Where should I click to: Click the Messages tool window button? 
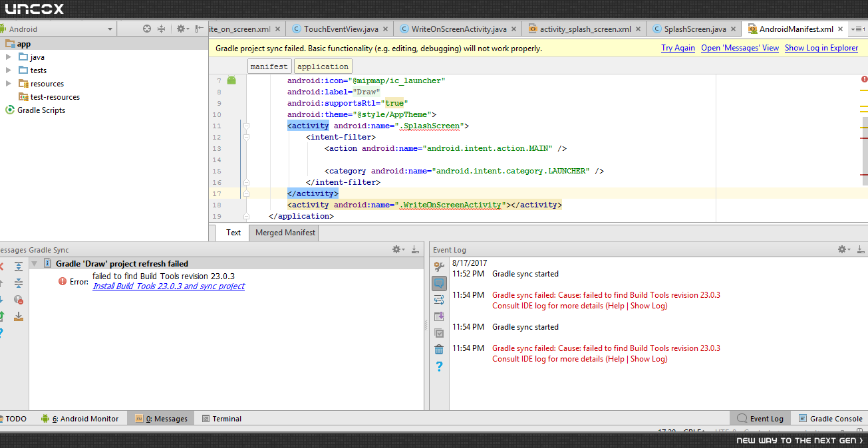[161, 419]
